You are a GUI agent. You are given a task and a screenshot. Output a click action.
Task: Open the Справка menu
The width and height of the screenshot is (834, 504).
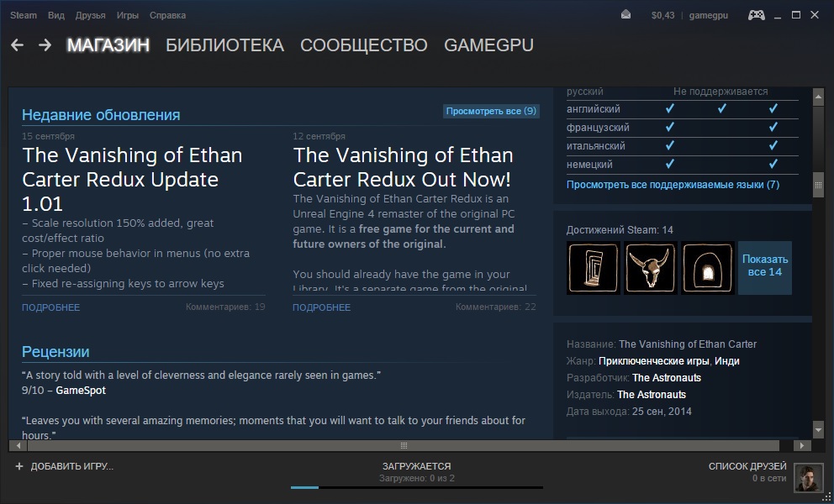(x=167, y=15)
